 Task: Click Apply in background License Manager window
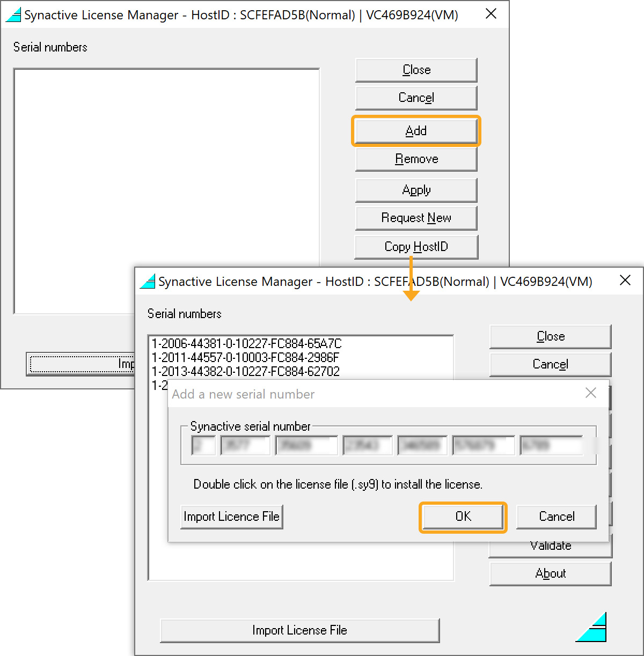point(416,190)
